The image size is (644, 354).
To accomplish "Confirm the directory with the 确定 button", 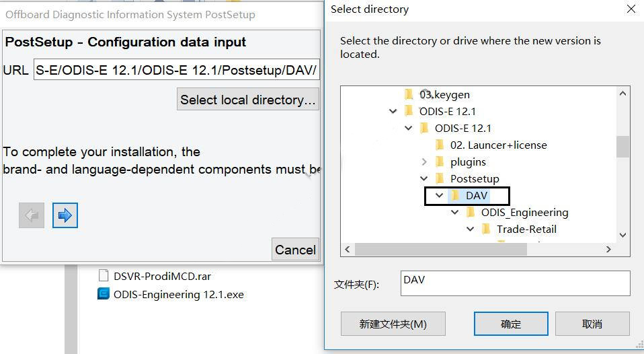I will 511,324.
